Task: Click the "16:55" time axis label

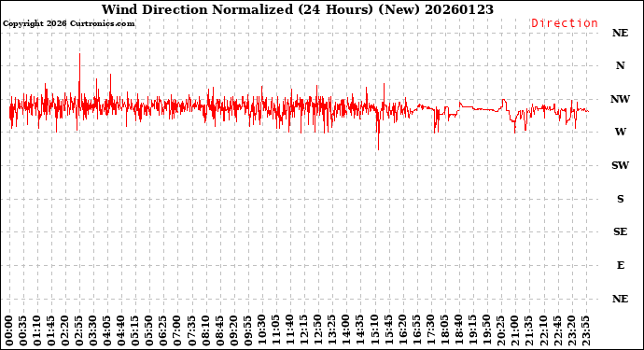Action: 416,331
